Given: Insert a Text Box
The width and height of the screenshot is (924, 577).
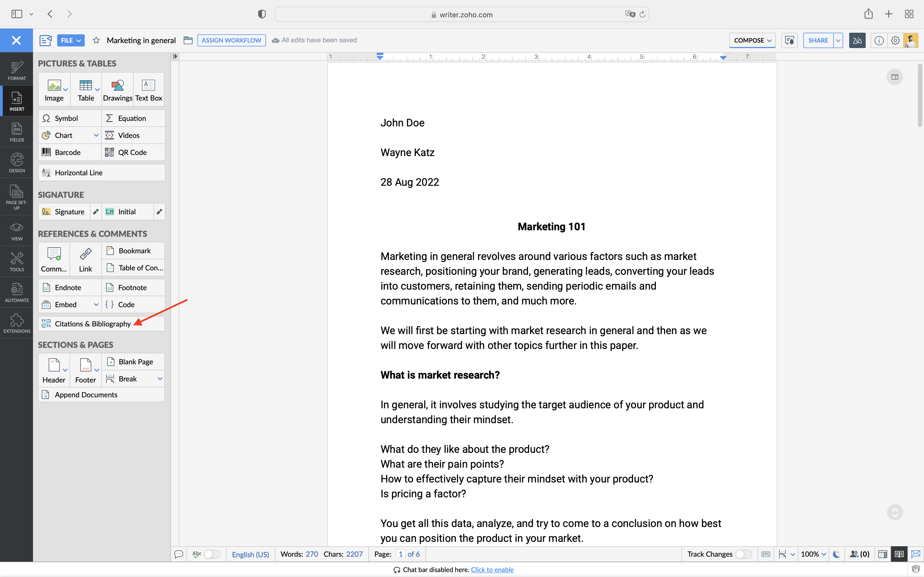Looking at the screenshot, I should click(x=148, y=90).
